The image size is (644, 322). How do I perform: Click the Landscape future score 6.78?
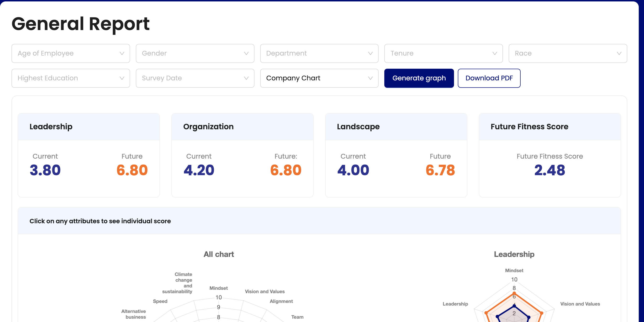[x=440, y=170]
